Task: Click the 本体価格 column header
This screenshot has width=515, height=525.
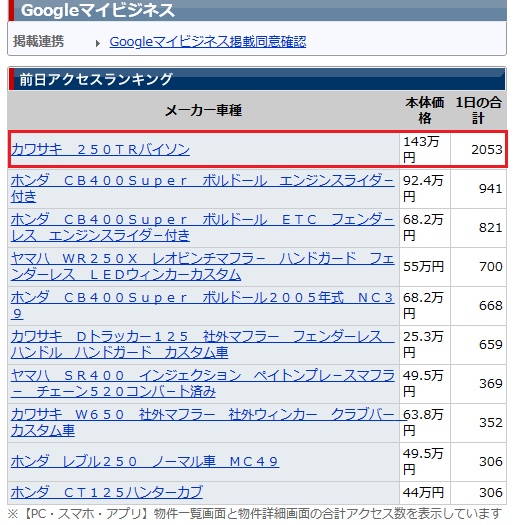Action: 425,110
